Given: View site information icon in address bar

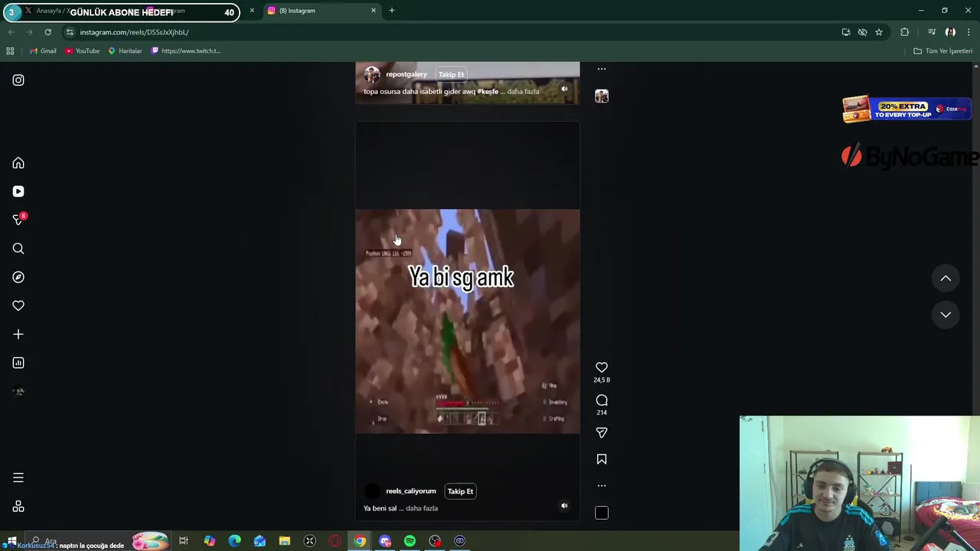Looking at the screenshot, I should pos(70,32).
